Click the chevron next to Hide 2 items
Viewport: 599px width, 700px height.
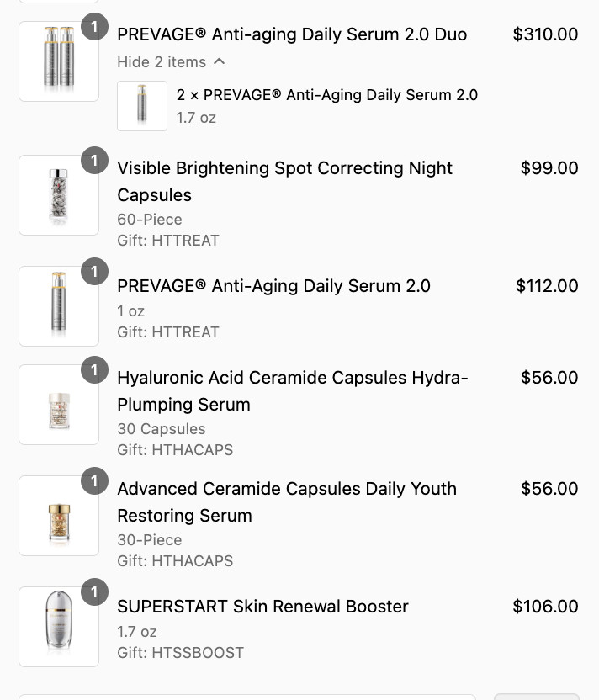[x=220, y=61]
